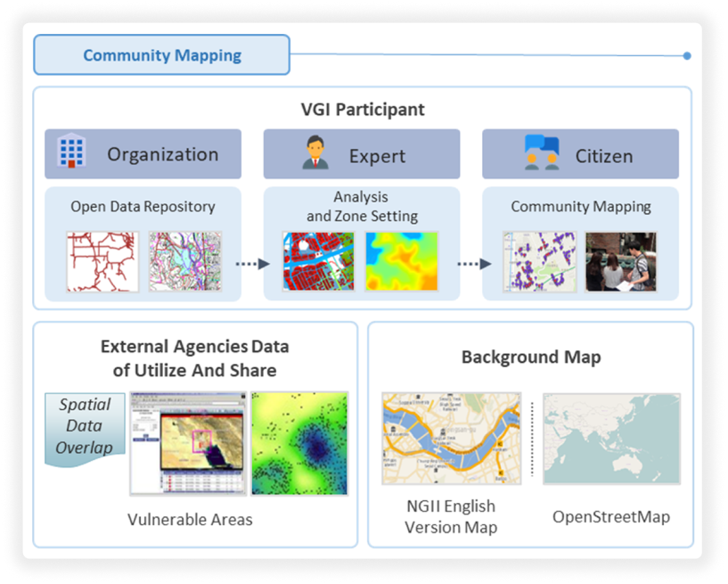The image size is (728, 584).
Task: Select the NGII English Version Map
Action: click(451, 442)
